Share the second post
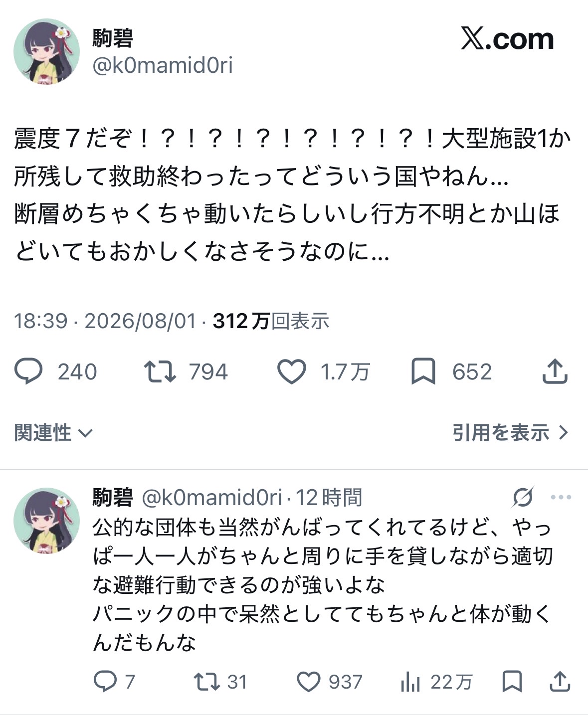This screenshot has height=724, width=588. (x=560, y=682)
